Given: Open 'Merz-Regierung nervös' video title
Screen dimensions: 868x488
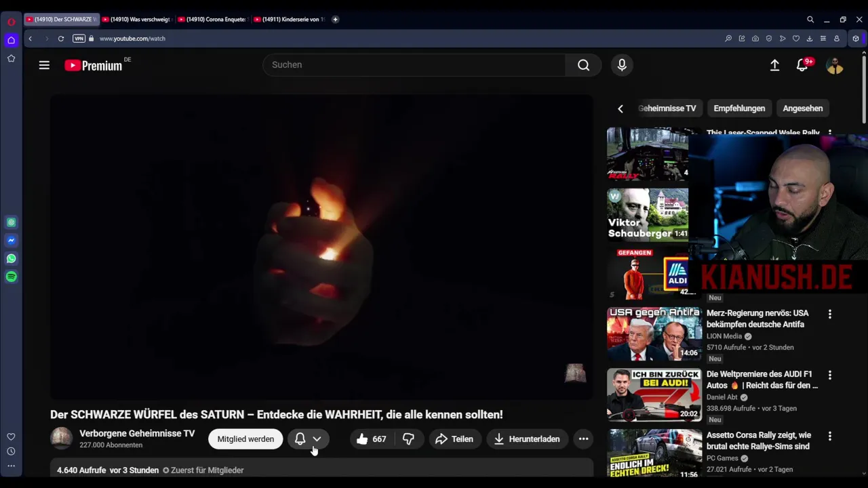Looking at the screenshot, I should [757, 319].
